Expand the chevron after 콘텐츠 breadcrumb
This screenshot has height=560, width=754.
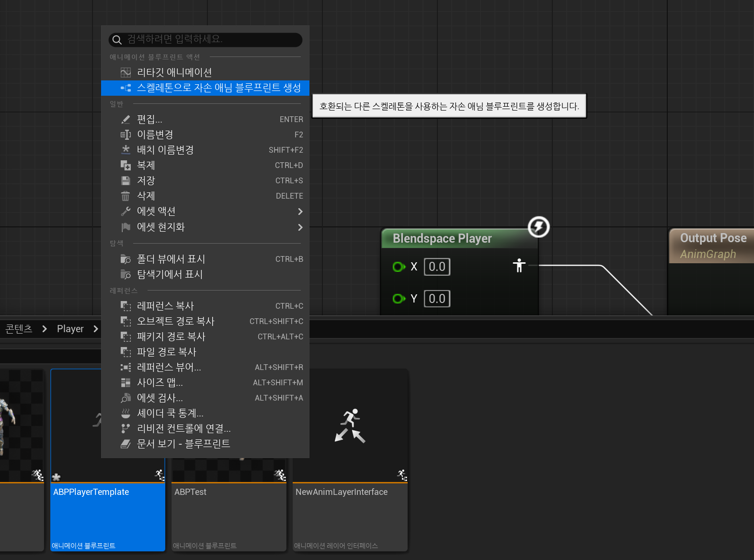tap(45, 329)
